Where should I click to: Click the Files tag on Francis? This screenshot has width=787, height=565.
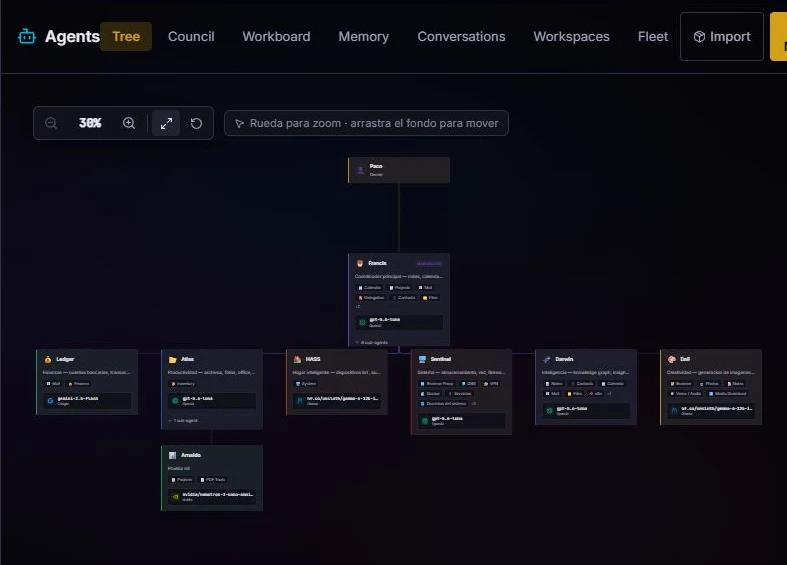[x=431, y=298]
